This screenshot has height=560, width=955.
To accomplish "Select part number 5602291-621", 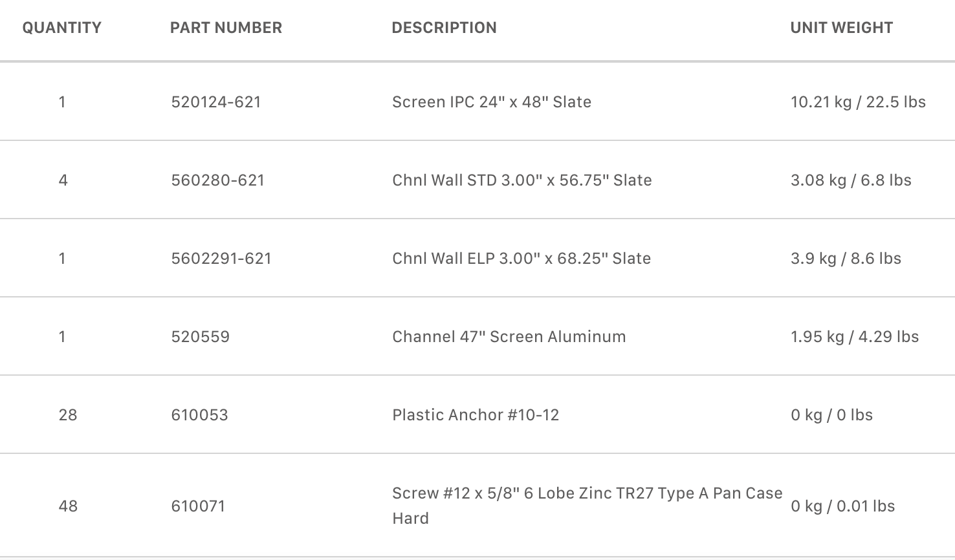I will pos(221,259).
